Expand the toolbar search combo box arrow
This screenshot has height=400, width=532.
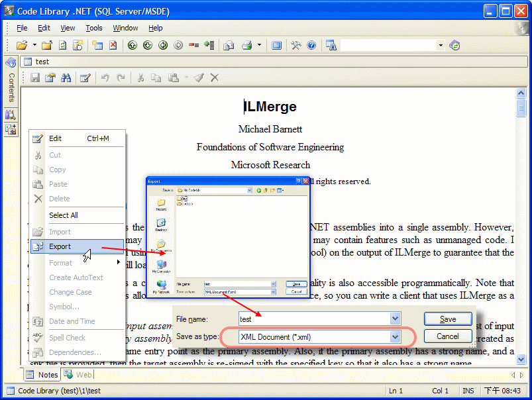click(441, 45)
